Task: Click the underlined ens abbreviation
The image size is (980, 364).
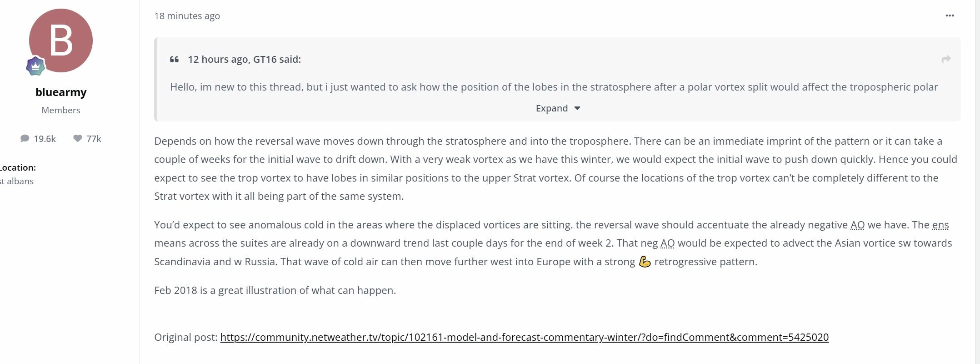Action: click(940, 225)
